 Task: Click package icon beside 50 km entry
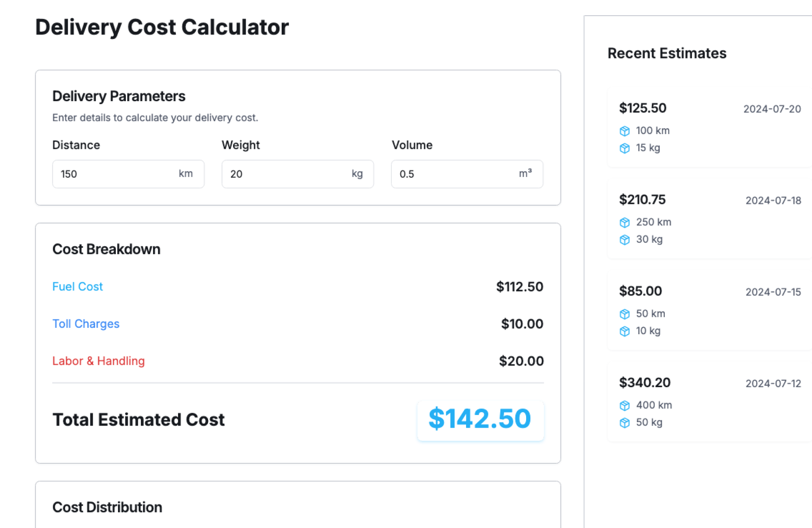pos(625,314)
